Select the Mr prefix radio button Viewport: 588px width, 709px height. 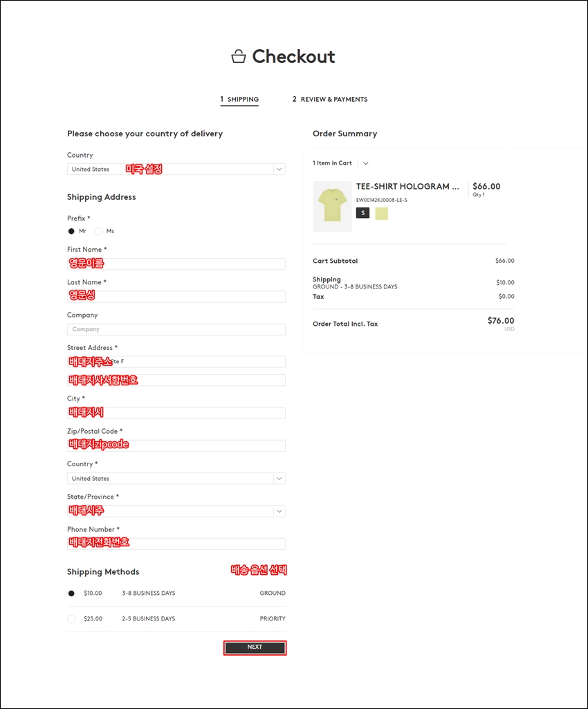(x=71, y=231)
